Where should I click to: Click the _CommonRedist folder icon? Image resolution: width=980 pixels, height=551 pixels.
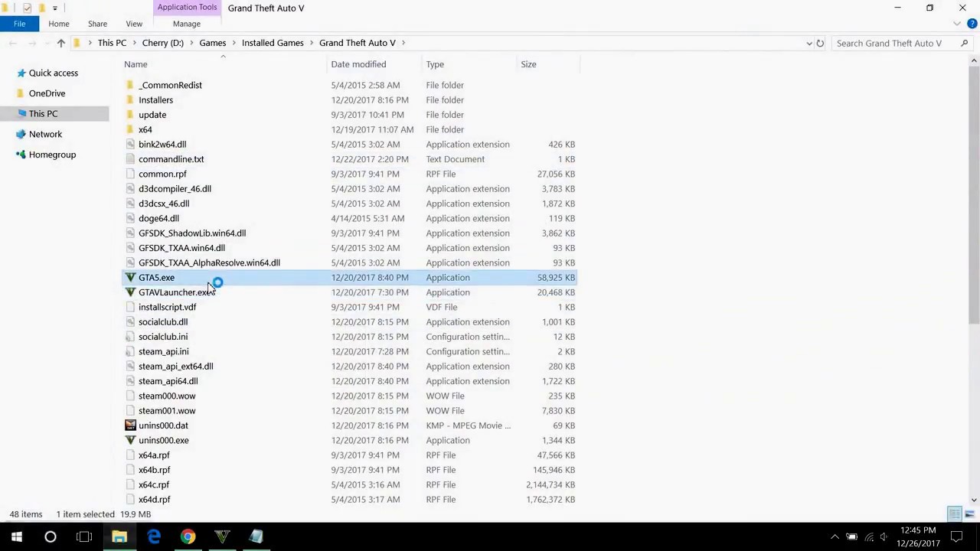[130, 85]
